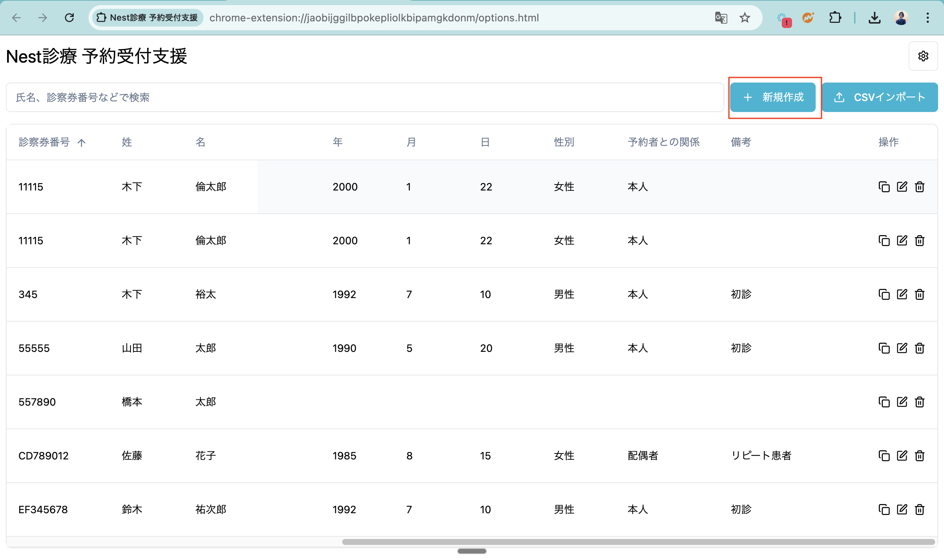Reload the page with the refresh button

pyautogui.click(x=69, y=18)
